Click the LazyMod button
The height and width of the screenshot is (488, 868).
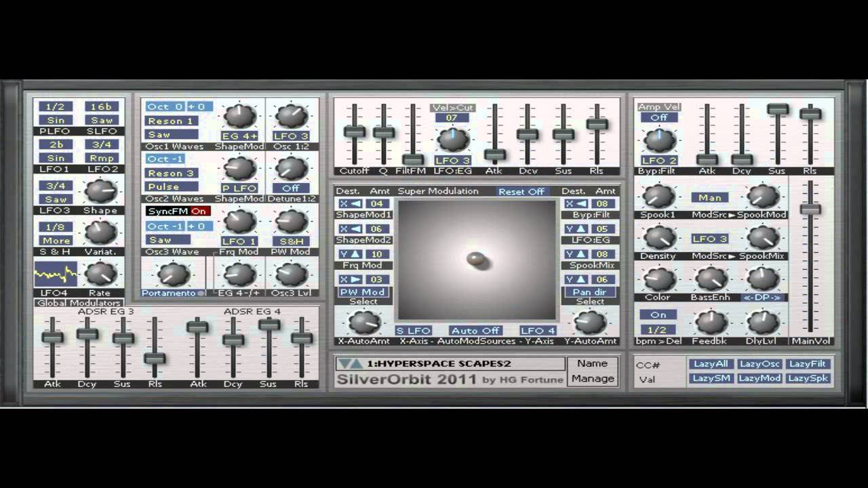point(759,378)
